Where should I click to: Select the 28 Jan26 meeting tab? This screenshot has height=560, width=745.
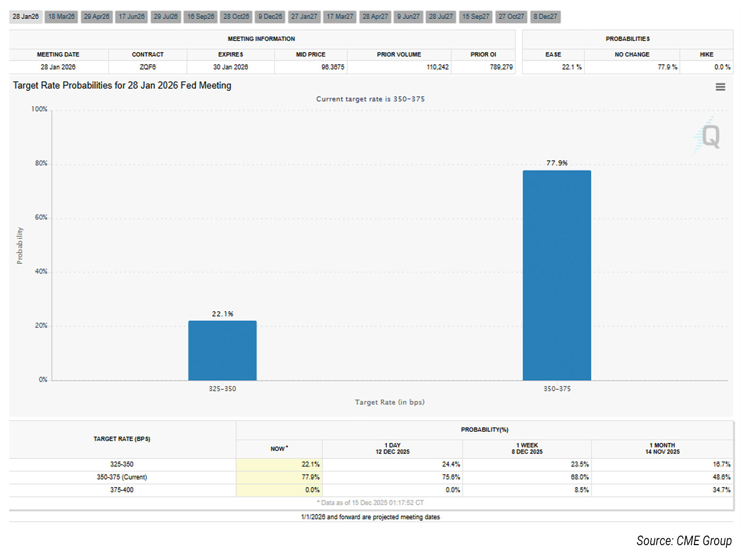[26, 16]
